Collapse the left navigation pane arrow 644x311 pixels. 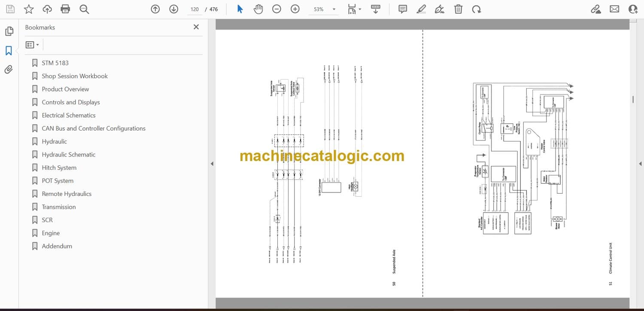coord(212,164)
